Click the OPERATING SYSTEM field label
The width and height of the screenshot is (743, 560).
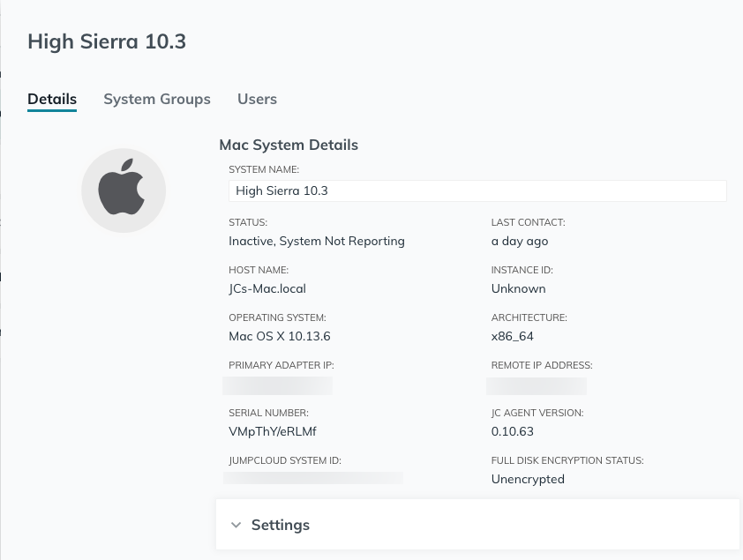[277, 317]
